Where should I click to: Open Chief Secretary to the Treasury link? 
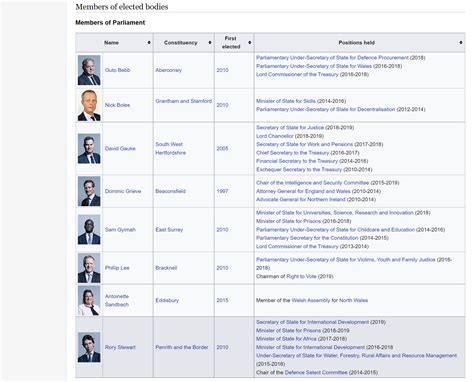292,153
